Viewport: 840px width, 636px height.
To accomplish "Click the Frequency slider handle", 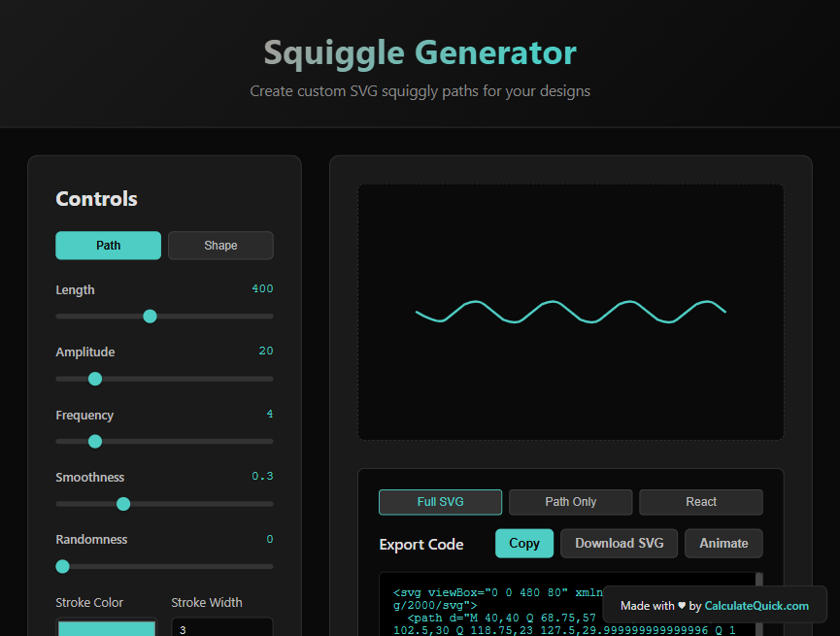I will [95, 442].
